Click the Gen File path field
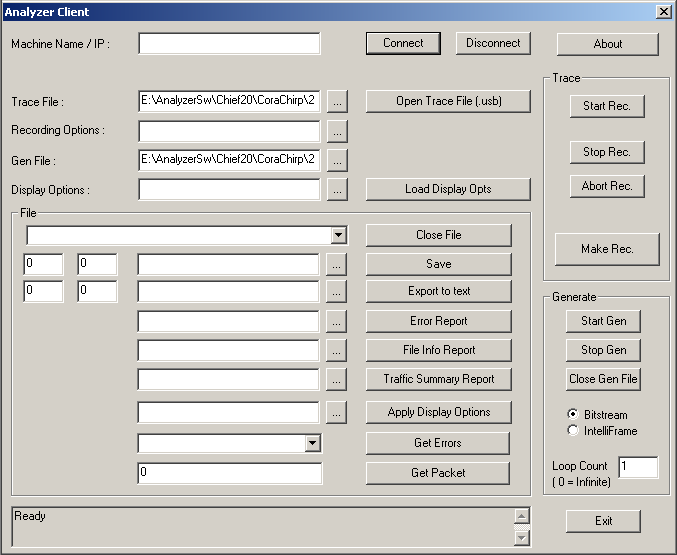Image resolution: width=677 pixels, height=555 pixels. [x=229, y=160]
